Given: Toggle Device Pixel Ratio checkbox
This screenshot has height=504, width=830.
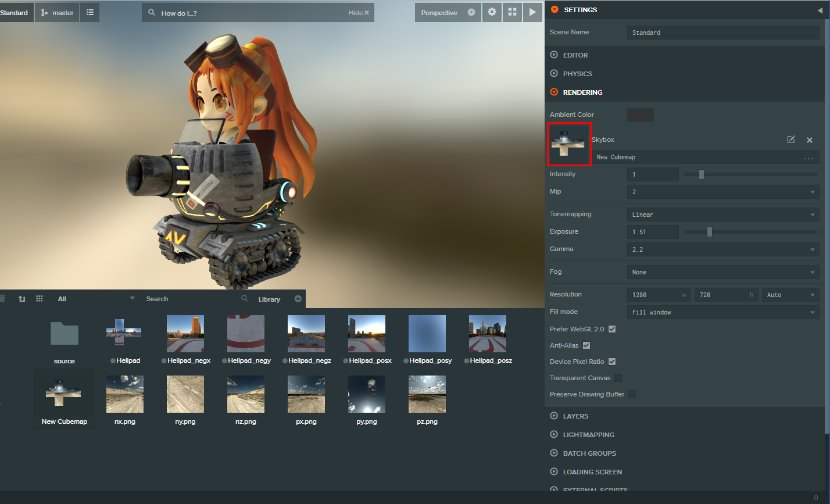Looking at the screenshot, I should [611, 362].
